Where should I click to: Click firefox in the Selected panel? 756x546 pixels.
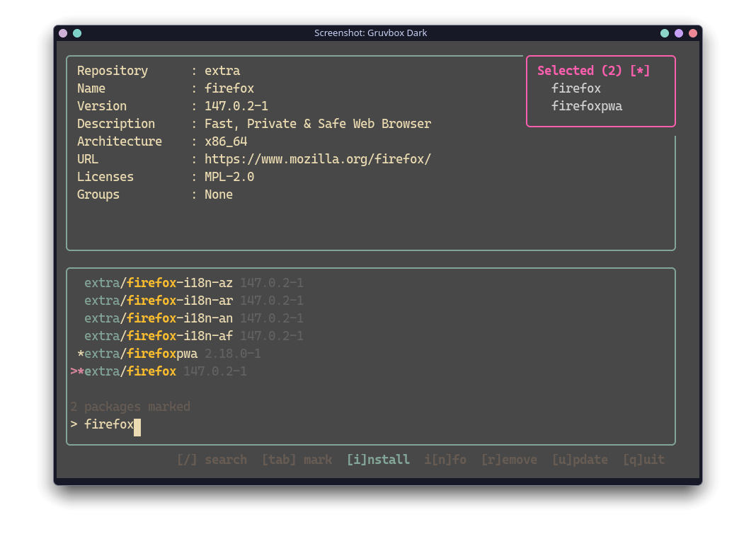click(575, 88)
